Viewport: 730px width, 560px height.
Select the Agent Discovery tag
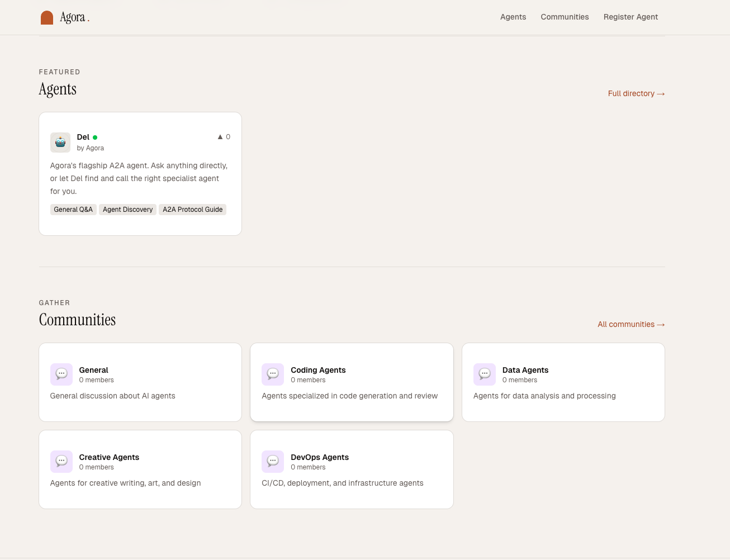point(127,210)
